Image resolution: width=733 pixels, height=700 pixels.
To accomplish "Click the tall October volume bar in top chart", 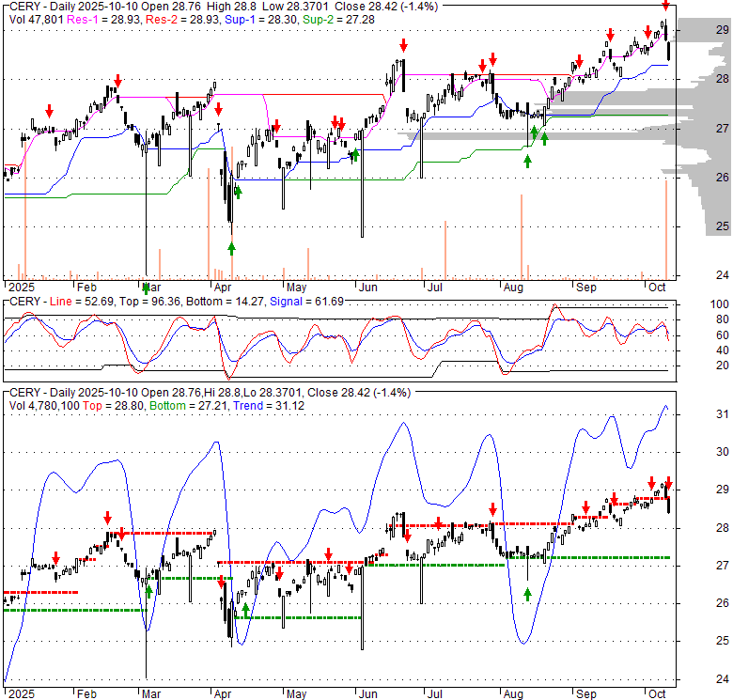I will point(666,226).
